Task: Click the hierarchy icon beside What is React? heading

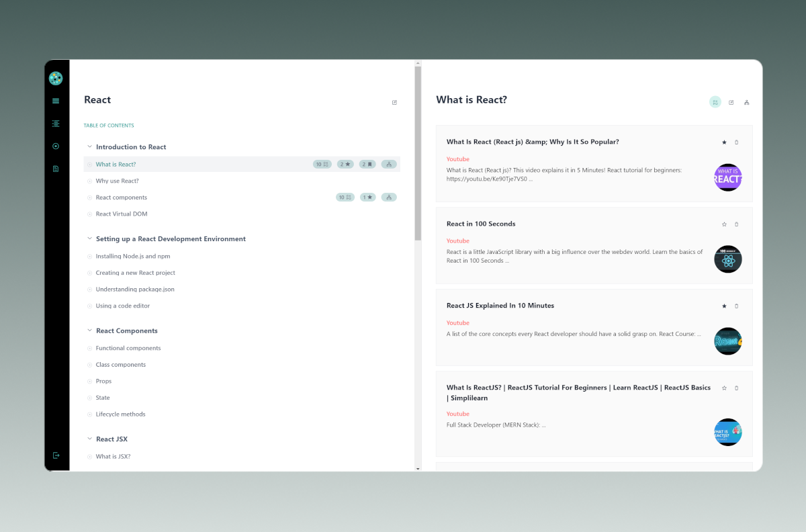Action: click(x=746, y=102)
